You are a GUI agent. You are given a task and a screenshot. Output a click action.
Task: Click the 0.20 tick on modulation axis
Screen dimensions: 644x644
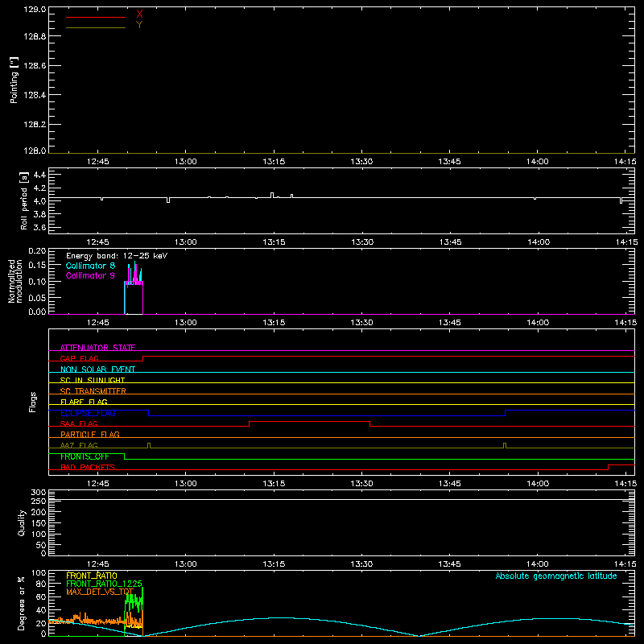pyautogui.click(x=37, y=251)
